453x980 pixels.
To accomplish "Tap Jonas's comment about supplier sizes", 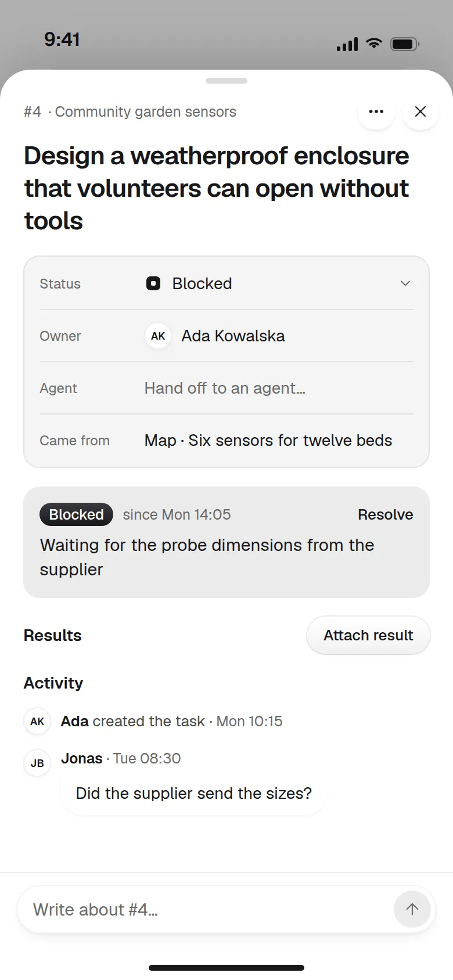I will (193, 793).
